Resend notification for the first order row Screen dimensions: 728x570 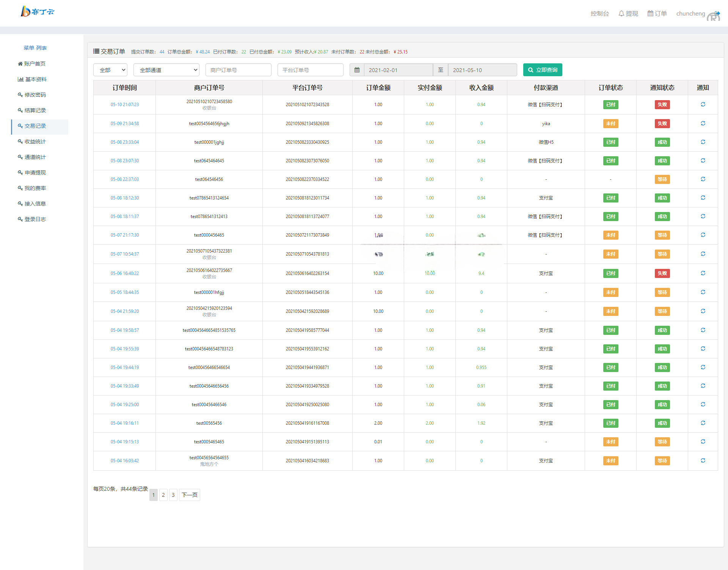(x=703, y=104)
